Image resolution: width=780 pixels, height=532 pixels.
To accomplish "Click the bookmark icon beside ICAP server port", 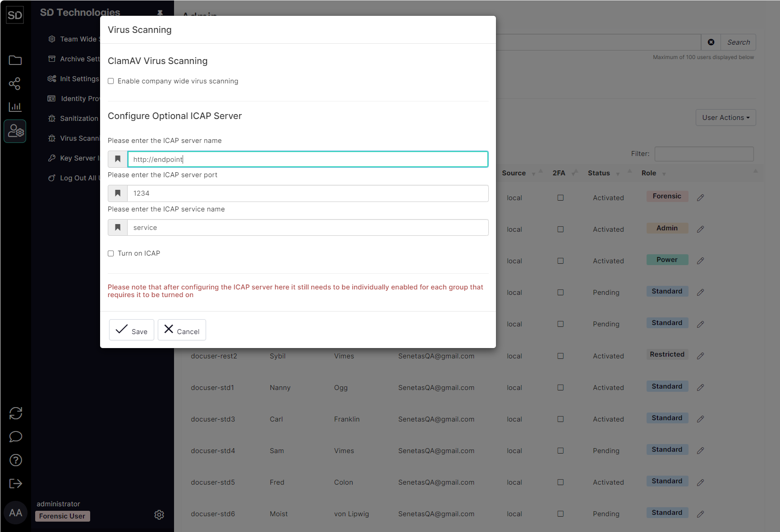I will [x=118, y=193].
